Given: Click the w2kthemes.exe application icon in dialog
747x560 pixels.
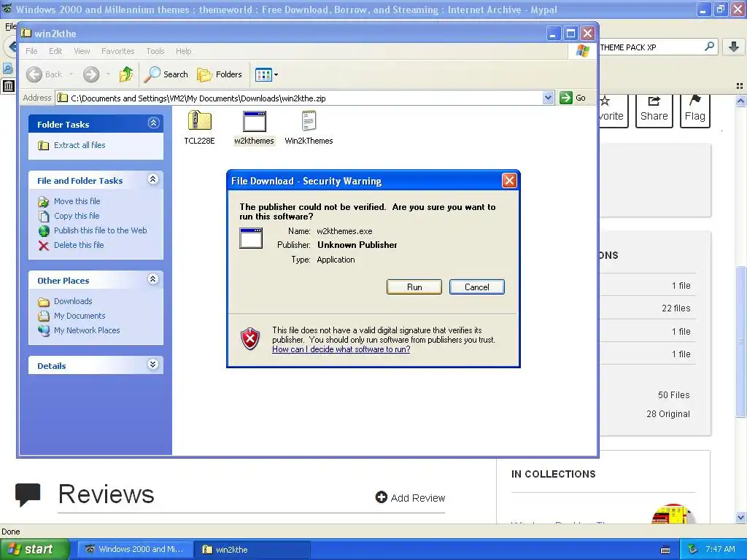Looking at the screenshot, I should (251, 238).
